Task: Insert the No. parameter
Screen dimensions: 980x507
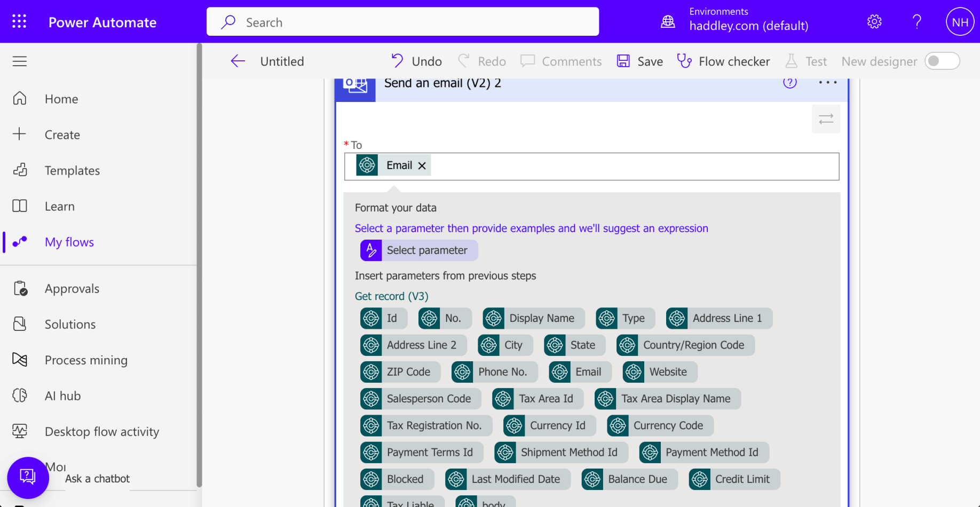Action: coord(445,318)
